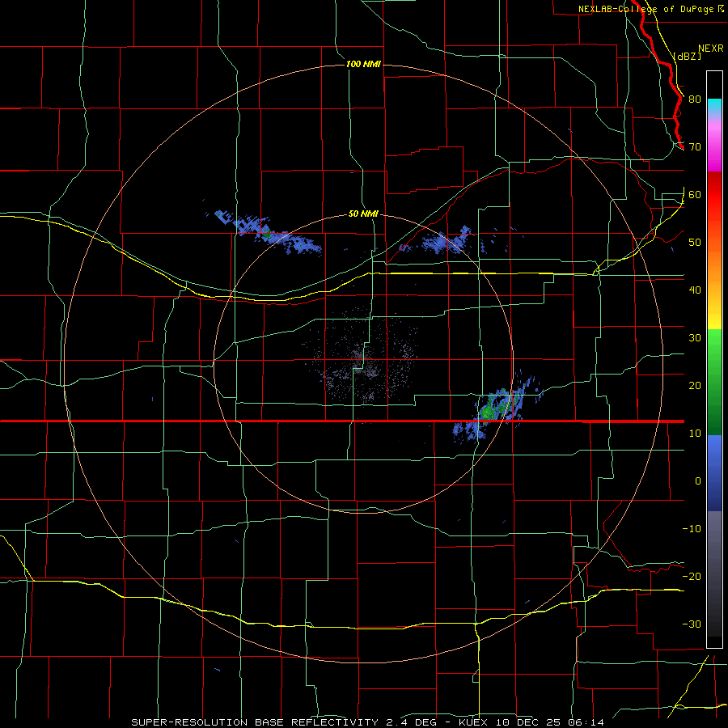Click the 100 NMI range ring label
The width and height of the screenshot is (728, 728).
[363, 64]
